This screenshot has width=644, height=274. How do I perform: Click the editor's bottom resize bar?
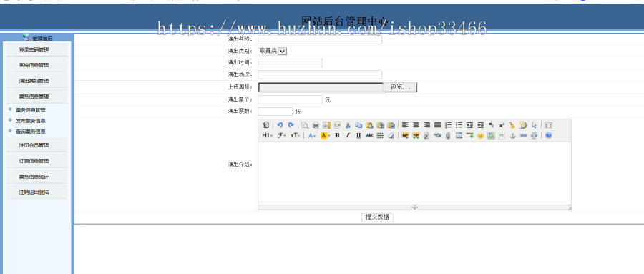click(414, 207)
